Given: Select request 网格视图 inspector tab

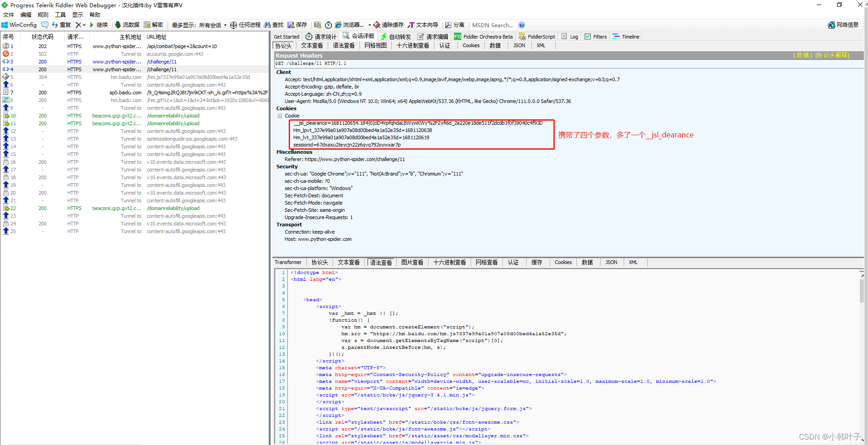Looking at the screenshot, I should [375, 45].
